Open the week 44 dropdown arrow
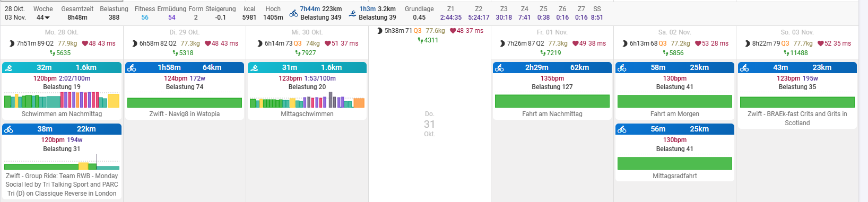Viewport: 868px width, 202px height. click(47, 17)
